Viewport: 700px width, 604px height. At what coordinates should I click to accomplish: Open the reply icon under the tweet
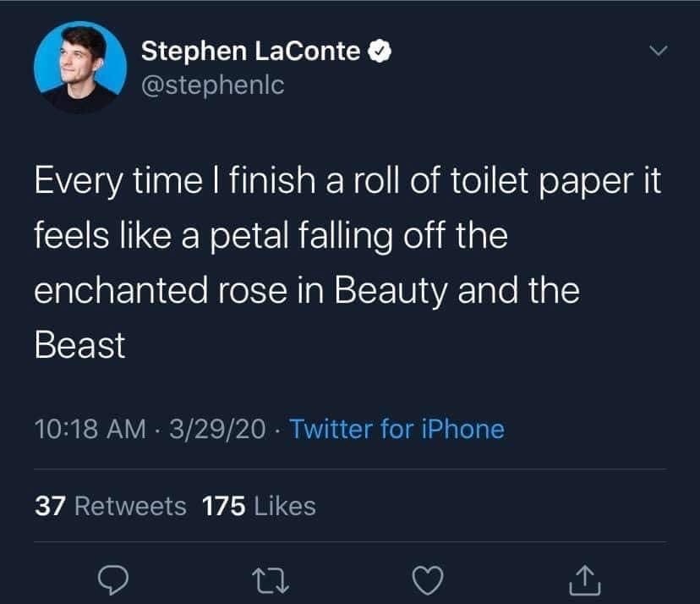tap(111, 579)
